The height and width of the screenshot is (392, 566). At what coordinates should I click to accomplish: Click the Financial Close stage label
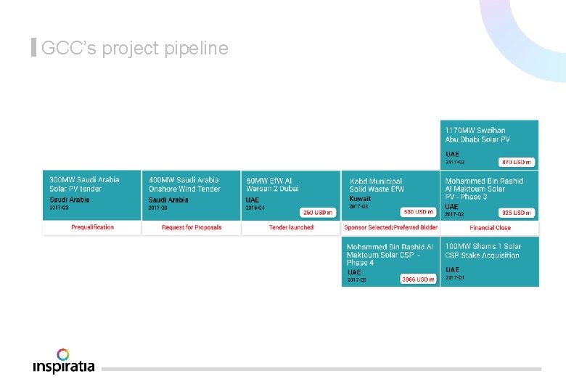(x=491, y=228)
